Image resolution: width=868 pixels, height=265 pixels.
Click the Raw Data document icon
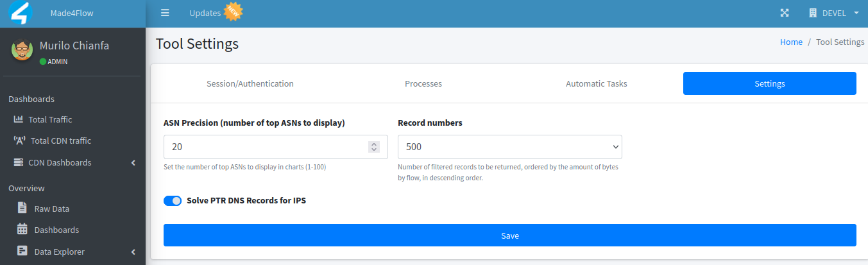pyautogui.click(x=22, y=208)
